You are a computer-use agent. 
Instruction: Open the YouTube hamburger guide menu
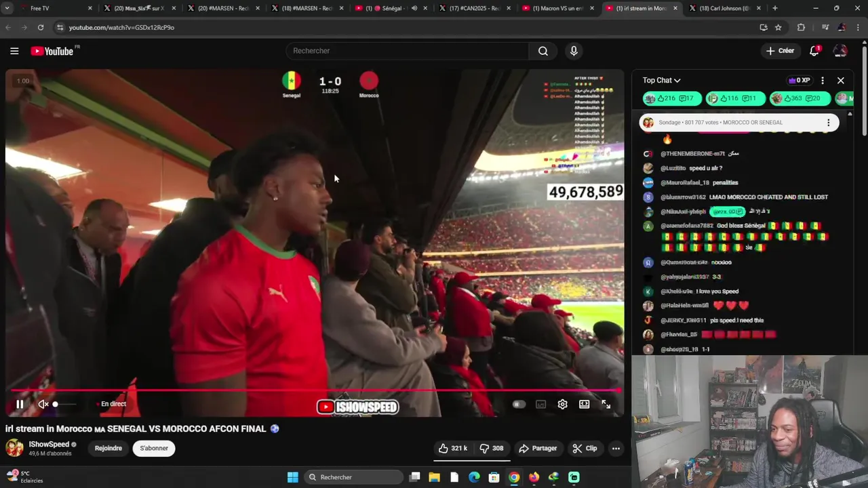tap(14, 51)
